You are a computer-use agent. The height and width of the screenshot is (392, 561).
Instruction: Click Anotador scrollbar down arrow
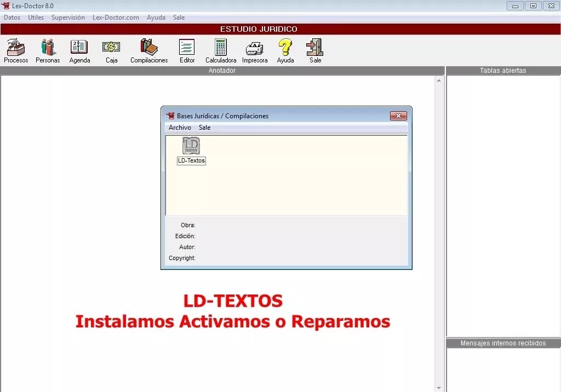coord(439,388)
